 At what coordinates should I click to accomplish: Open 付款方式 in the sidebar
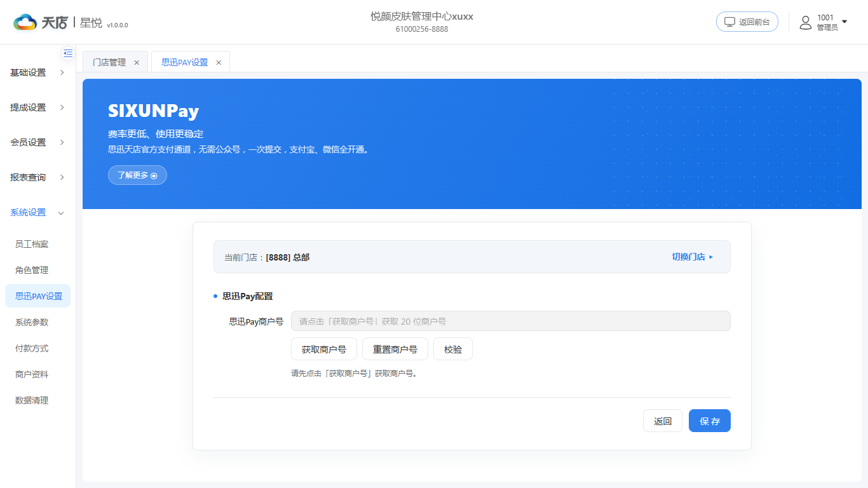tap(32, 348)
